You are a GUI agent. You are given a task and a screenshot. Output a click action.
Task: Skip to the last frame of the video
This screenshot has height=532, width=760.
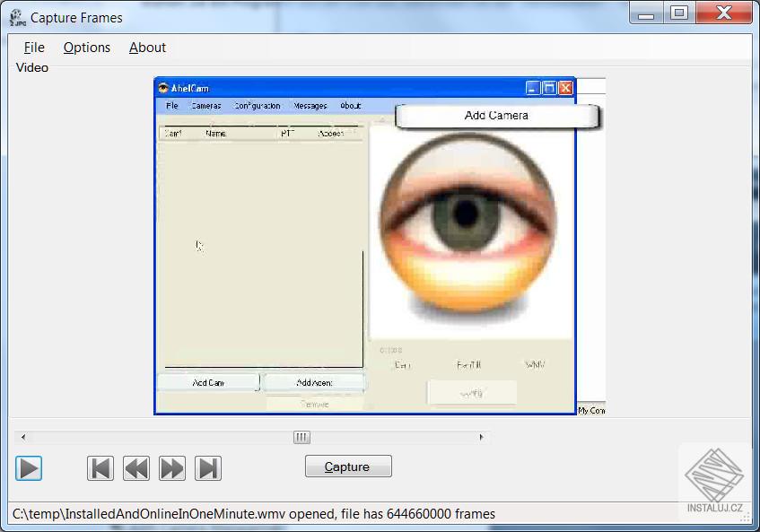click(x=208, y=468)
